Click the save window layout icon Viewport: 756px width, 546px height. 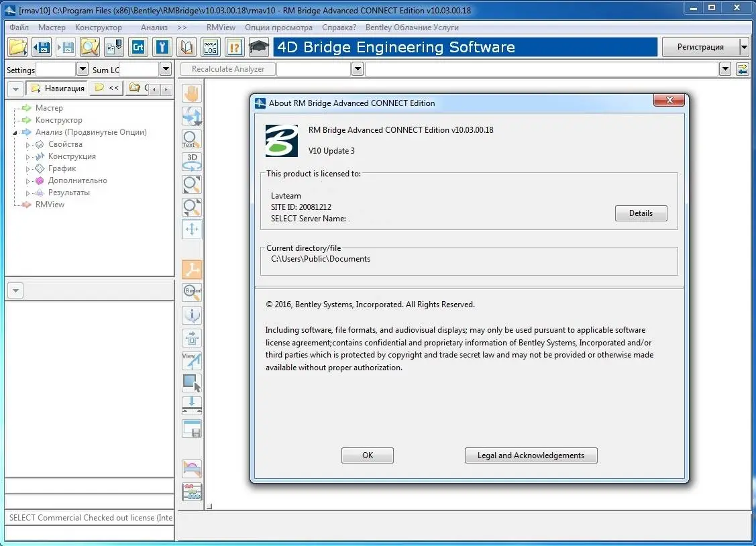(x=192, y=429)
